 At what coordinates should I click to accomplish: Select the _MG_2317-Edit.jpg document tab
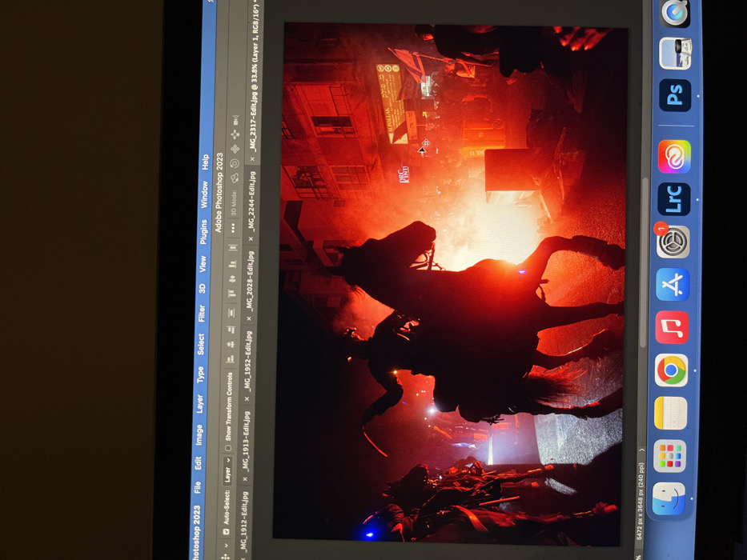[x=255, y=76]
